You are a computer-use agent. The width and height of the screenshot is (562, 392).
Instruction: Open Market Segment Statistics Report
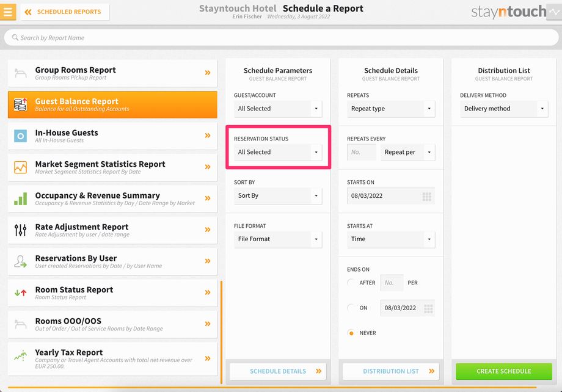pyautogui.click(x=112, y=167)
